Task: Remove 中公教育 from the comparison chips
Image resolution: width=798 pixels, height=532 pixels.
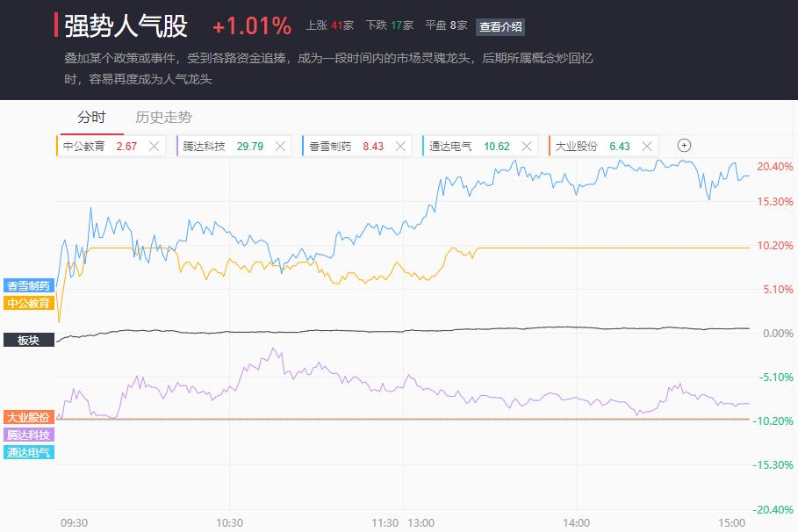Action: tap(155, 147)
